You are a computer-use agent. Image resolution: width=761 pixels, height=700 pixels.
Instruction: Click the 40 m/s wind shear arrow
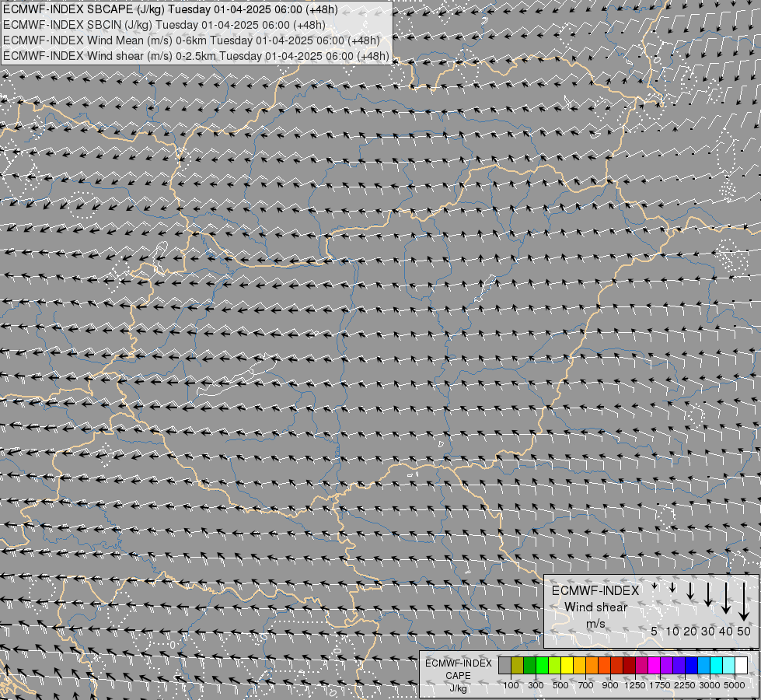click(x=725, y=598)
